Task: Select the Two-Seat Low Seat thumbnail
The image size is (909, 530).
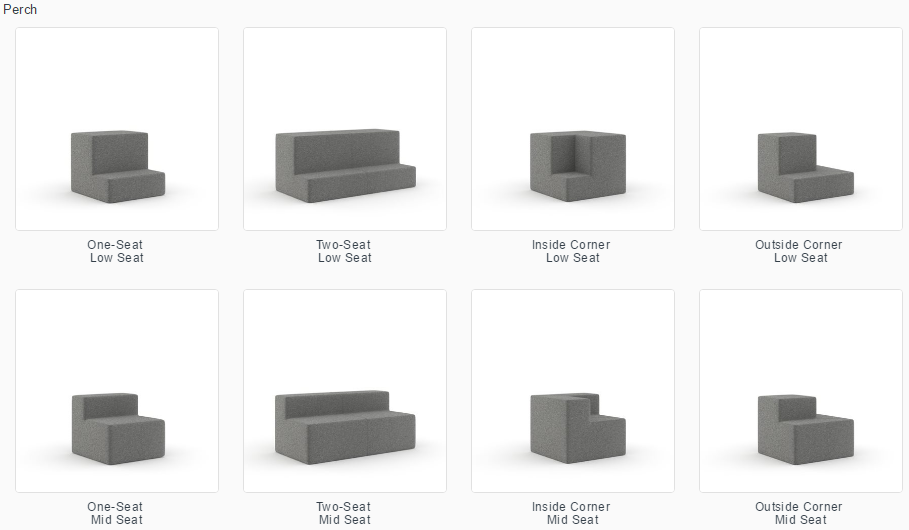Action: point(345,129)
